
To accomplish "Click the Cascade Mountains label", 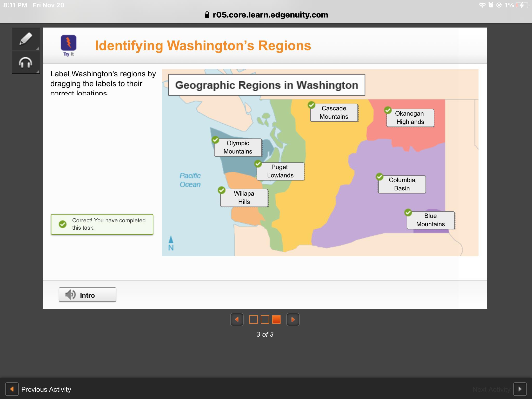I will [x=334, y=112].
